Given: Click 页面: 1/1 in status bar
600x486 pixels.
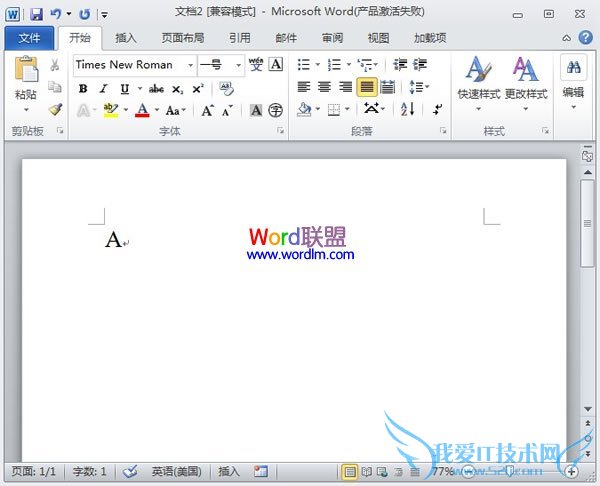Looking at the screenshot, I should pos(33,471).
